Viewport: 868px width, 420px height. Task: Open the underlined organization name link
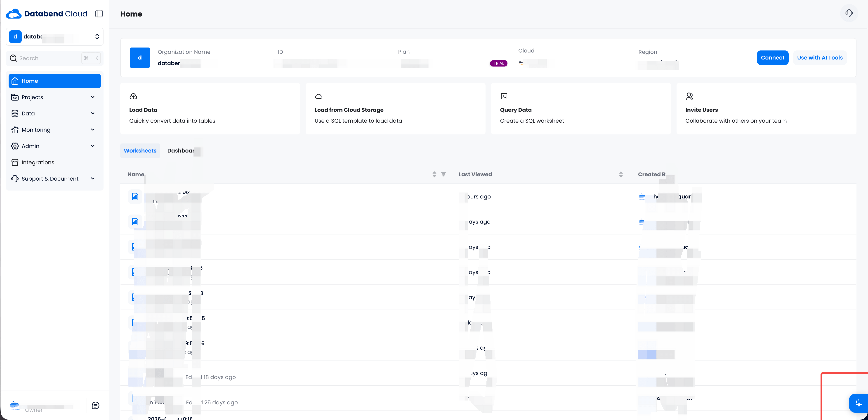click(x=169, y=63)
